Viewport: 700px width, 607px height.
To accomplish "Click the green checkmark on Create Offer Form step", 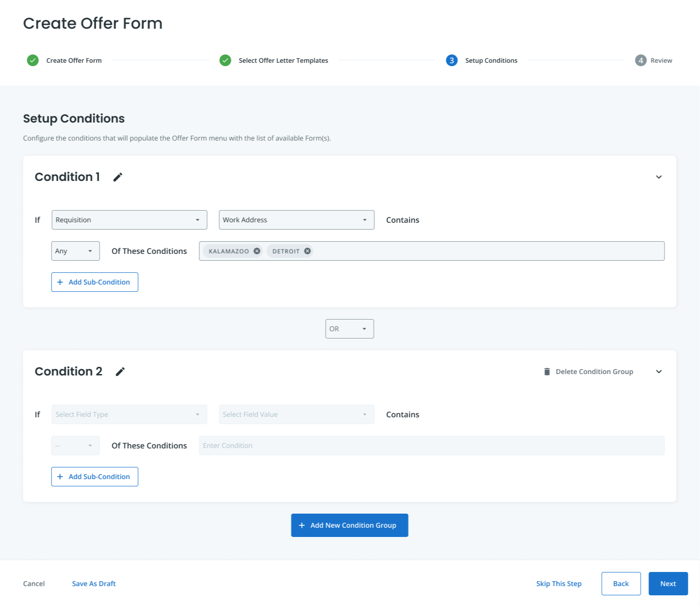I will click(32, 60).
